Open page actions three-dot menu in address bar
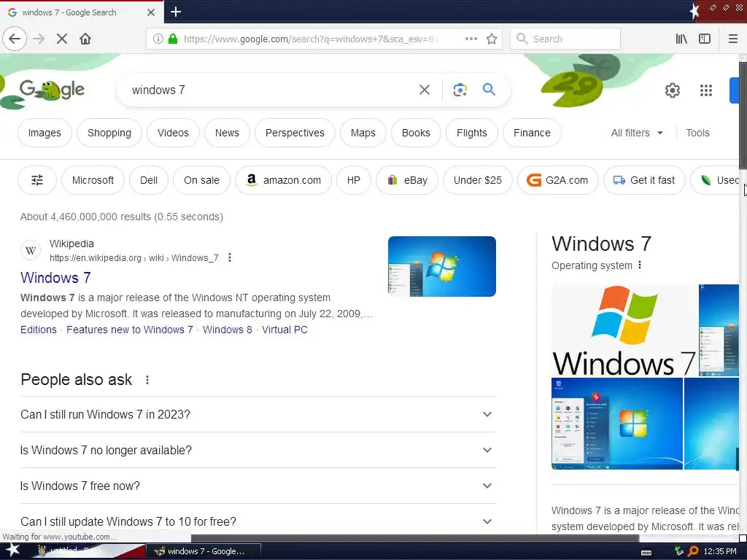Viewport: 747px width, 560px height. tap(471, 39)
